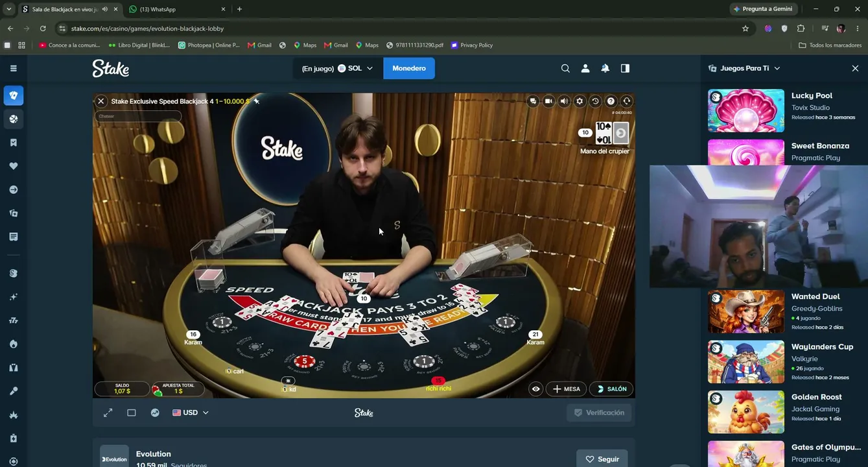Select the red 5 chip on table
The height and width of the screenshot is (467, 868).
pyautogui.click(x=305, y=361)
